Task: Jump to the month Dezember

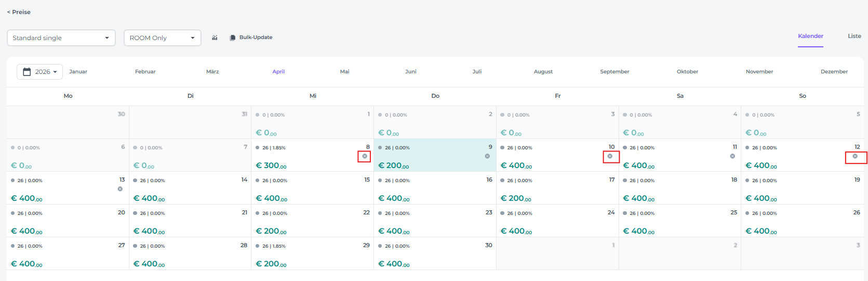Action: (834, 72)
